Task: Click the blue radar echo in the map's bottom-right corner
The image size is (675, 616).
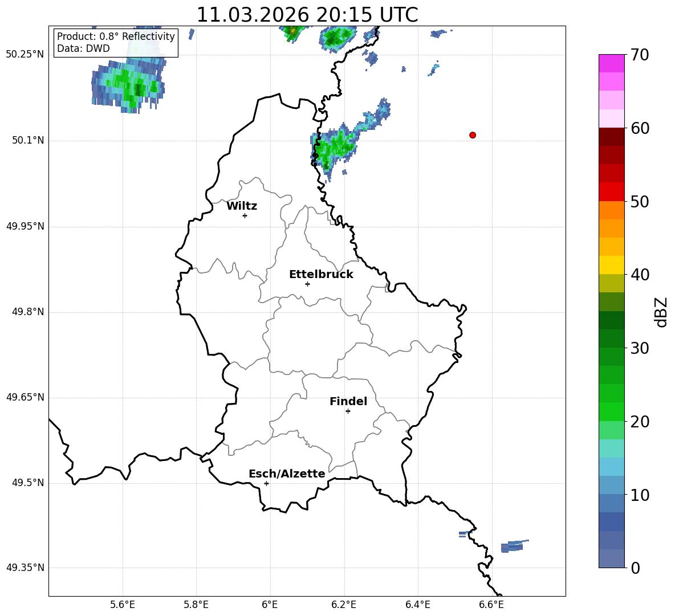Action: (x=515, y=546)
